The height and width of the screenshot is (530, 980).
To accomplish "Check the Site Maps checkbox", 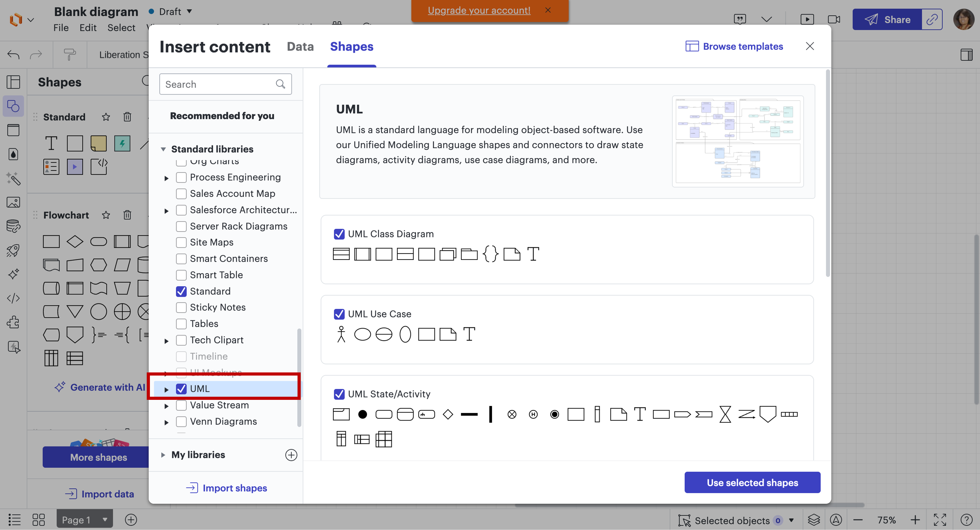I will pos(181,242).
